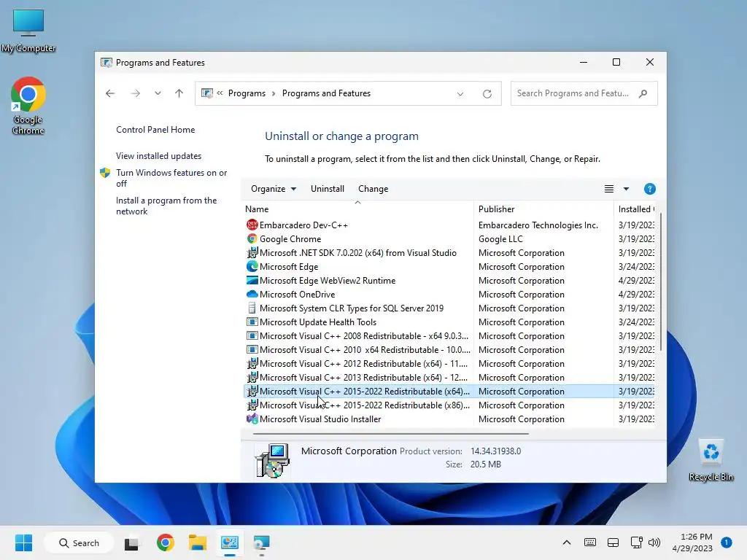The image size is (747, 560).
Task: Click the Visual Studio Installer icon
Action: pos(252,419)
